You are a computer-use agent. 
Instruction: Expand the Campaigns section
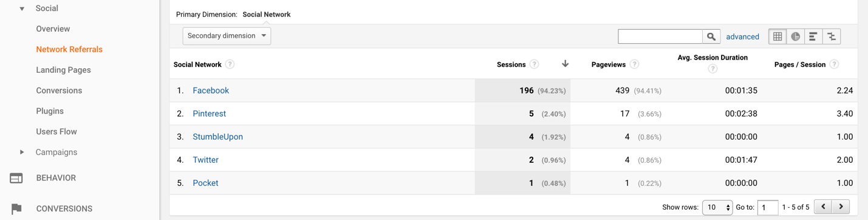tap(22, 152)
